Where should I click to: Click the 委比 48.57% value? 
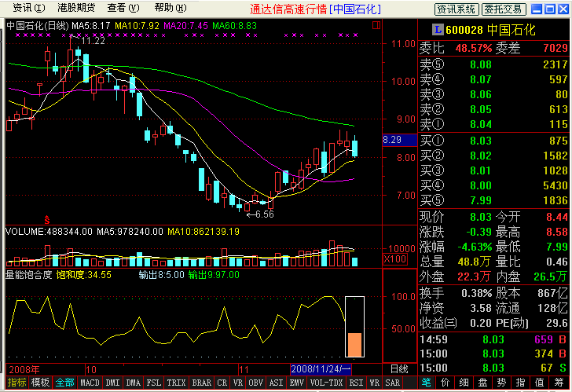click(474, 48)
